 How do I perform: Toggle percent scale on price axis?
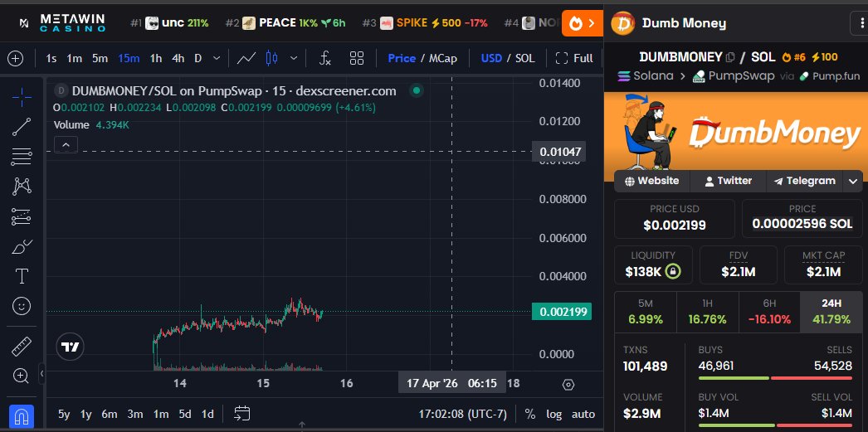[x=529, y=414]
